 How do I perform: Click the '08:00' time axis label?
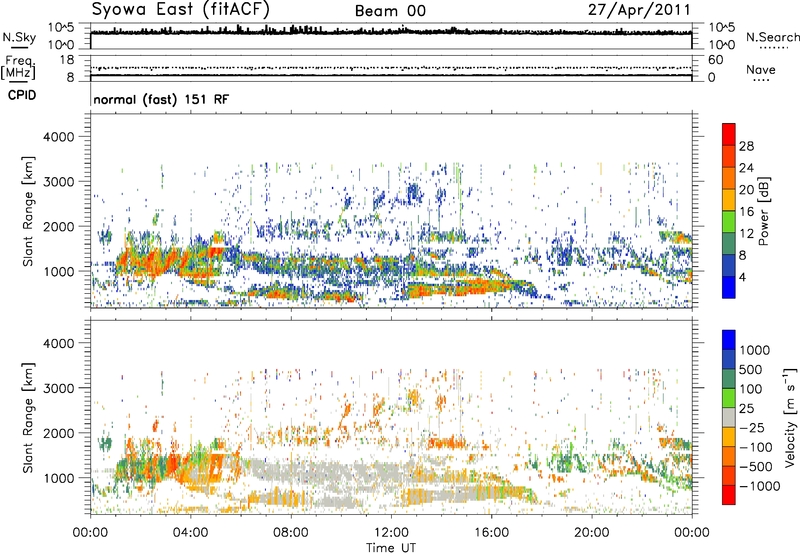point(290,533)
